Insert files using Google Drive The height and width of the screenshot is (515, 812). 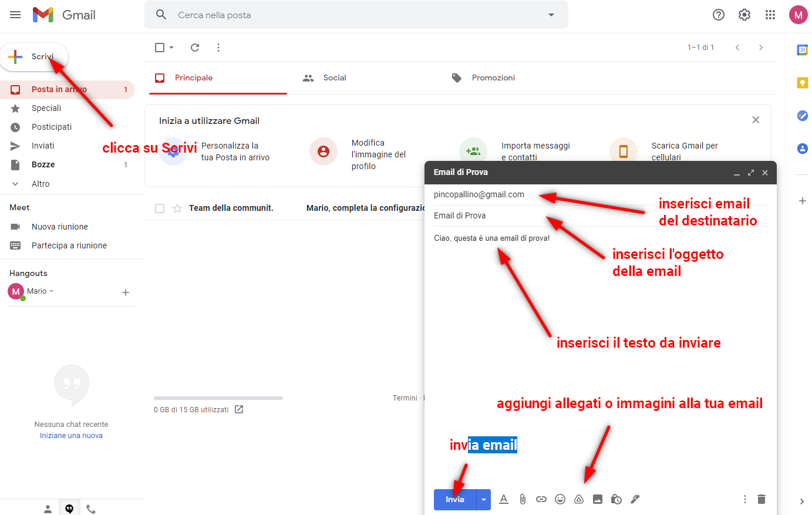[579, 499]
